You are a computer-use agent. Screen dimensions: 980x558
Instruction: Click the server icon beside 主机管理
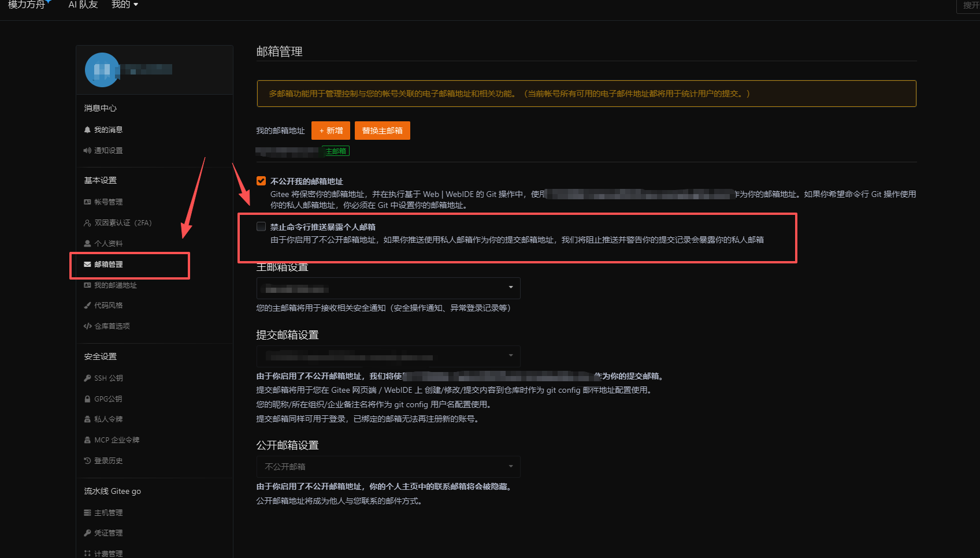click(87, 513)
